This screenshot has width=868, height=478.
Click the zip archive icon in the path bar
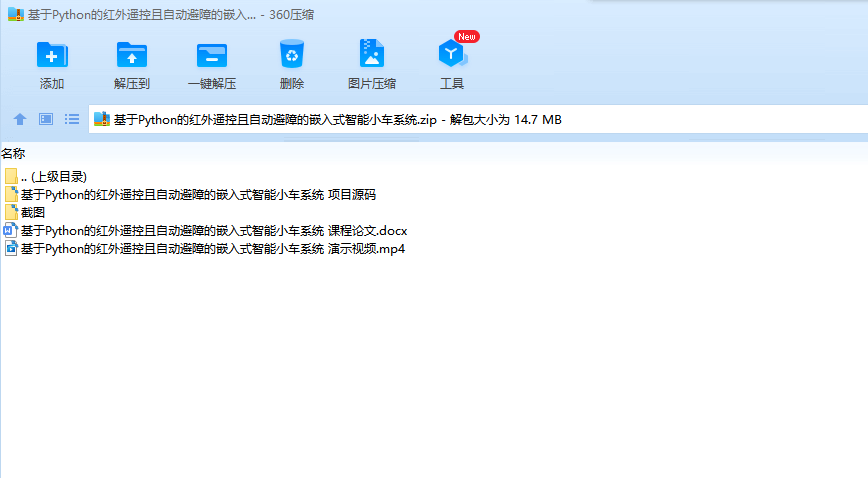pos(102,119)
